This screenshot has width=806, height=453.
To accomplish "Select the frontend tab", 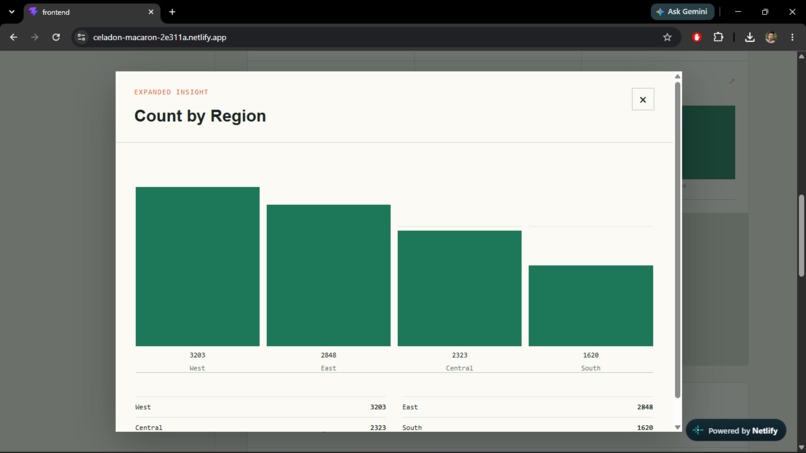I will coord(91,12).
